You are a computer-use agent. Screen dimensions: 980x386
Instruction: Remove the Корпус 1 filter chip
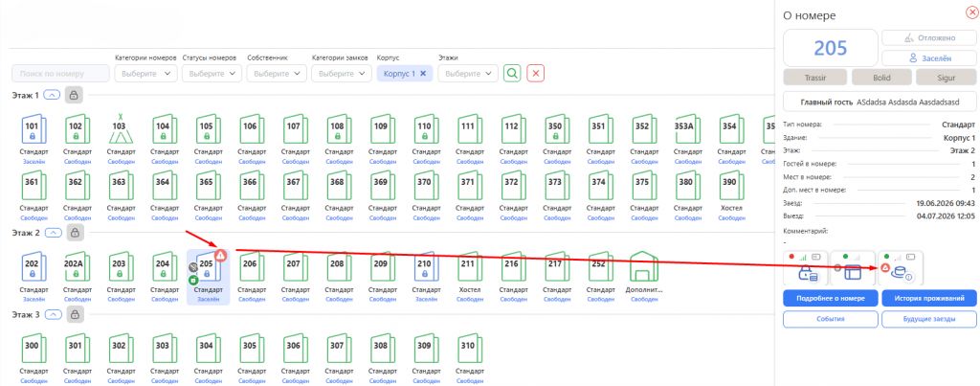click(x=423, y=73)
